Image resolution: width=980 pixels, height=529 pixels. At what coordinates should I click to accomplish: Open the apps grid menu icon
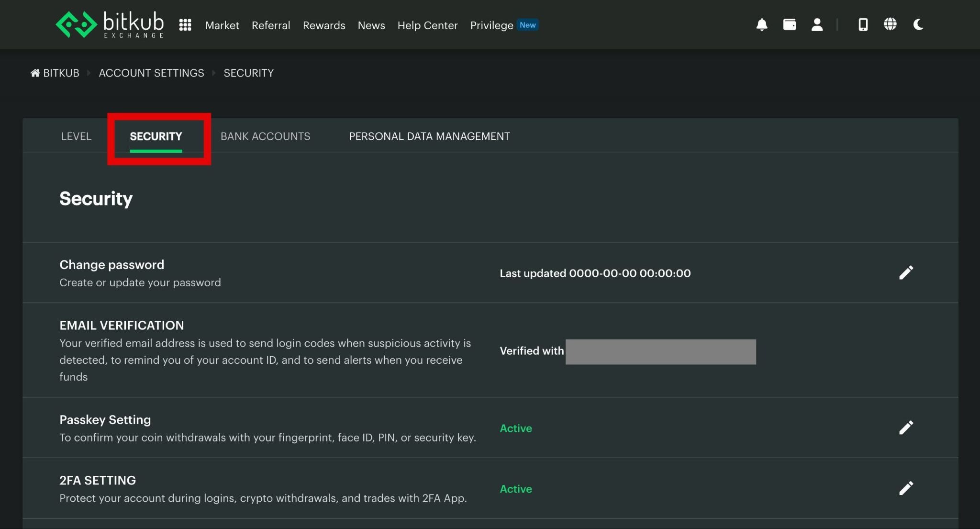185,25
